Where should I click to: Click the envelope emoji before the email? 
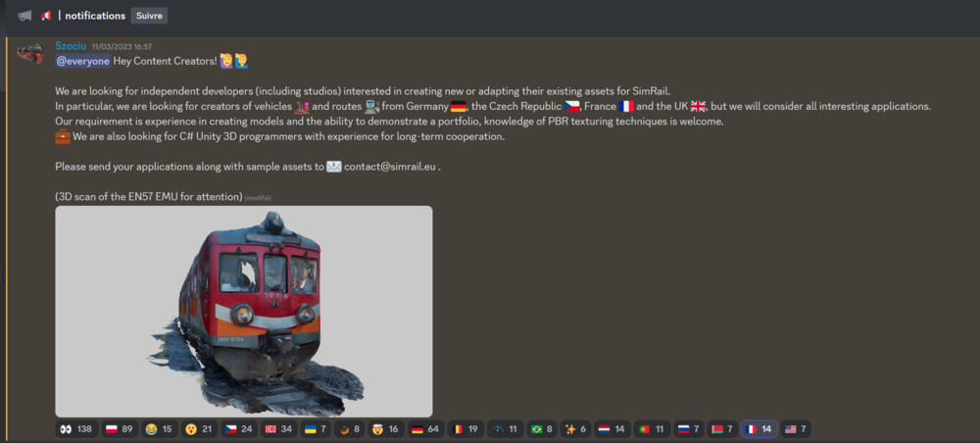pyautogui.click(x=334, y=167)
